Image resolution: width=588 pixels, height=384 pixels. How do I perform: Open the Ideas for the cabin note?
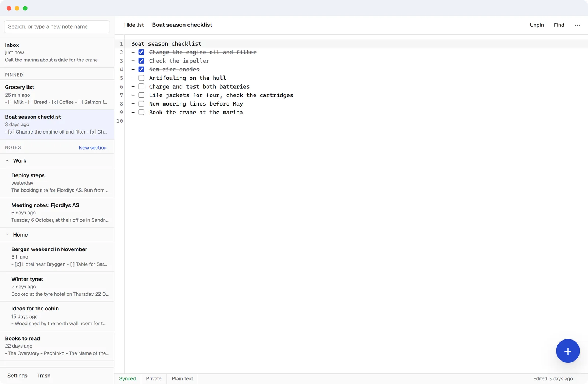click(57, 316)
